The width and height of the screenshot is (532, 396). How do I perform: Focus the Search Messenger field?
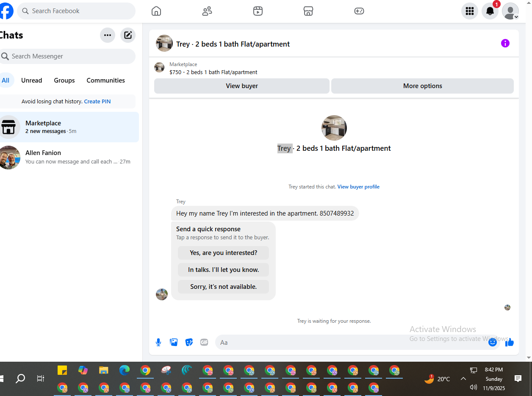coord(67,56)
